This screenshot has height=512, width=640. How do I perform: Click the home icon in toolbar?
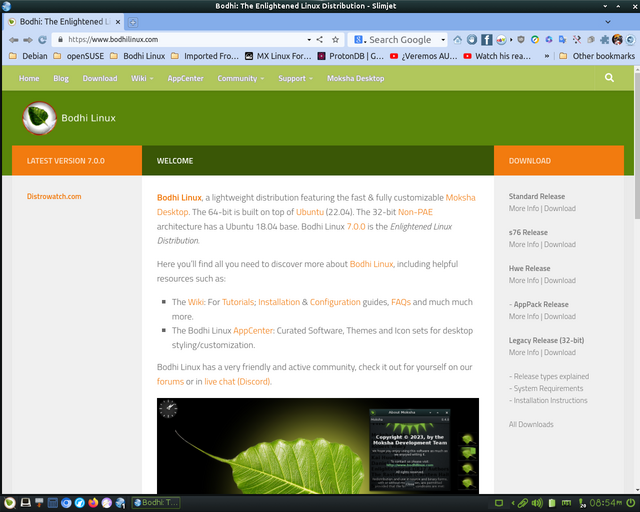click(x=457, y=40)
